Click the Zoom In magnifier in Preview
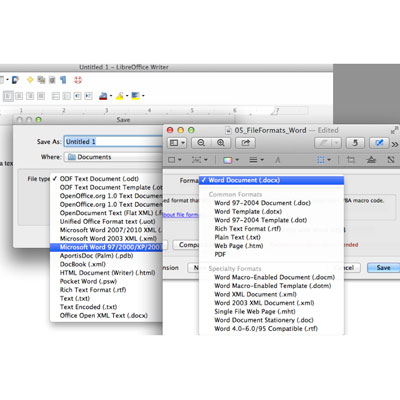Viewport: 400px width, 400px height. pyautogui.click(x=220, y=143)
